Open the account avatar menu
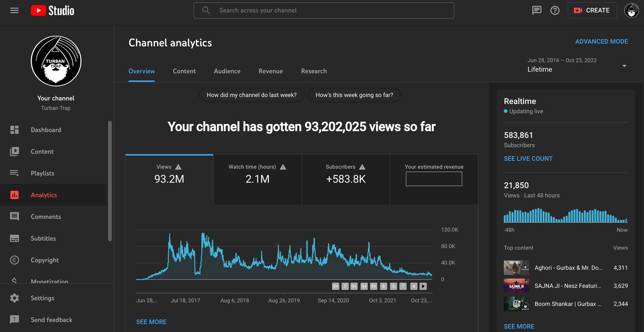The width and height of the screenshot is (644, 332). point(631,10)
